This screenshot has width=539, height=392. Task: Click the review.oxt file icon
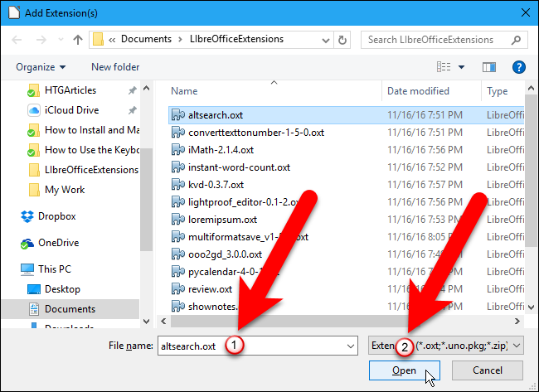(x=178, y=289)
